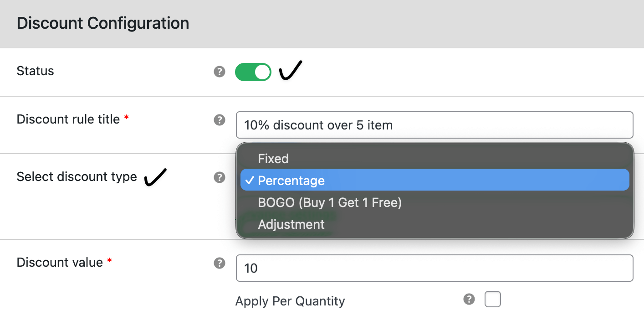Select Fixed from the discount type list
The image size is (644, 331).
(273, 159)
